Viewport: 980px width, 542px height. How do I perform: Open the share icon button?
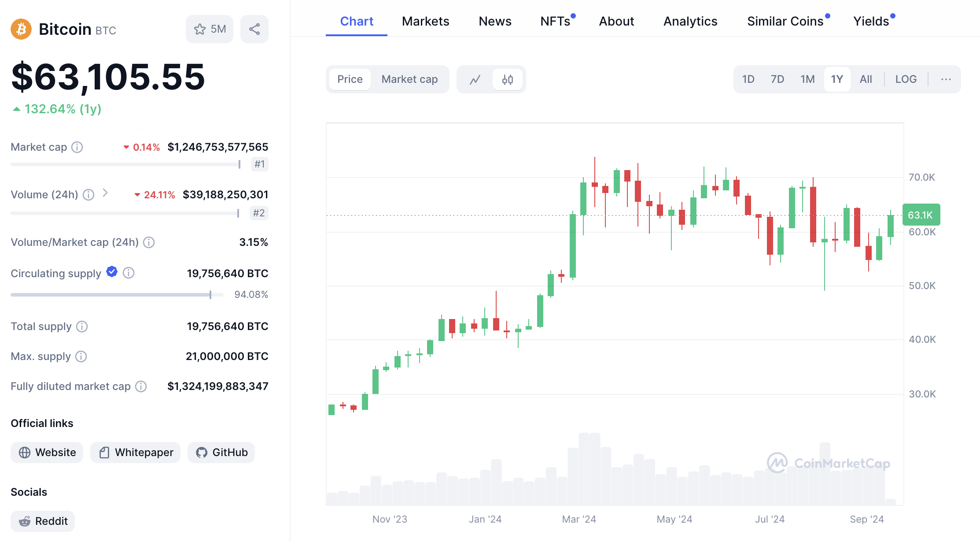tap(254, 29)
